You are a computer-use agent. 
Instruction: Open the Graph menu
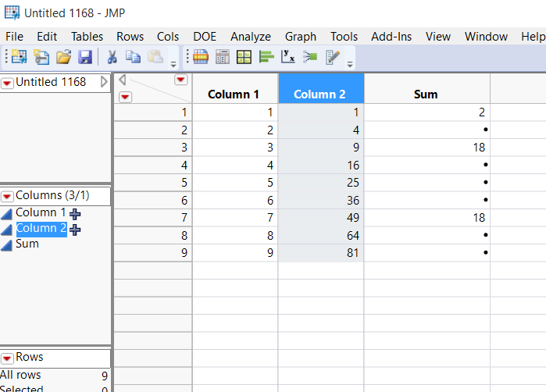301,37
